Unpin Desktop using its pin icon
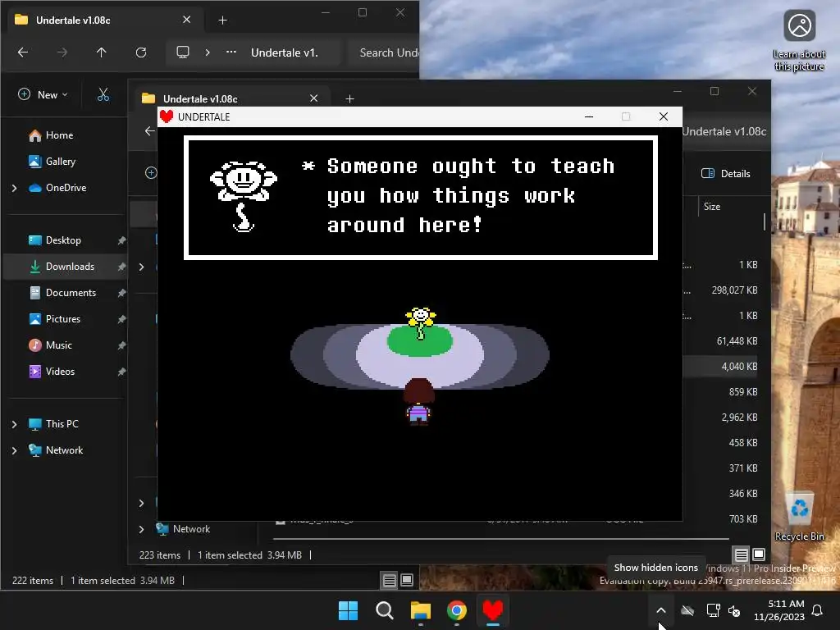 (121, 240)
